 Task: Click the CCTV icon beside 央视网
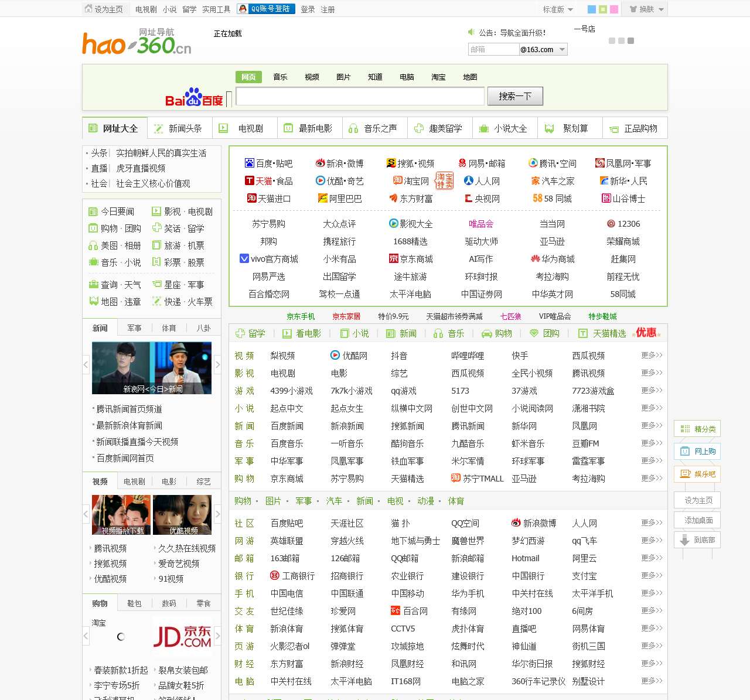point(469,198)
